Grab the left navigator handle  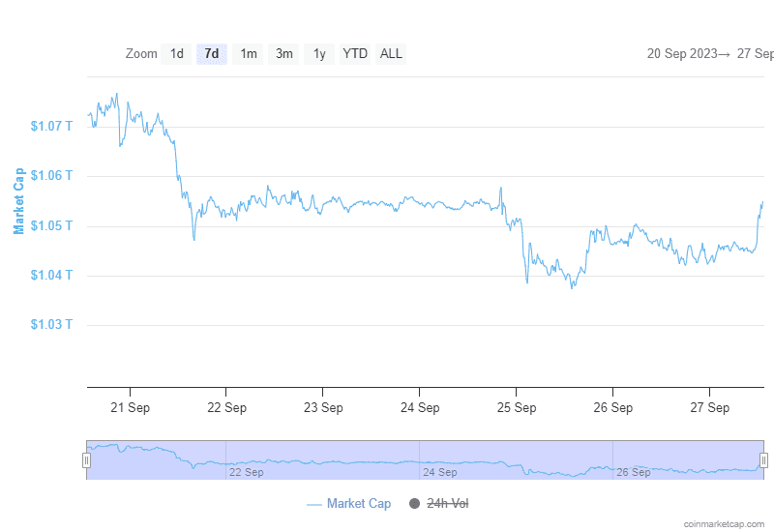86,460
